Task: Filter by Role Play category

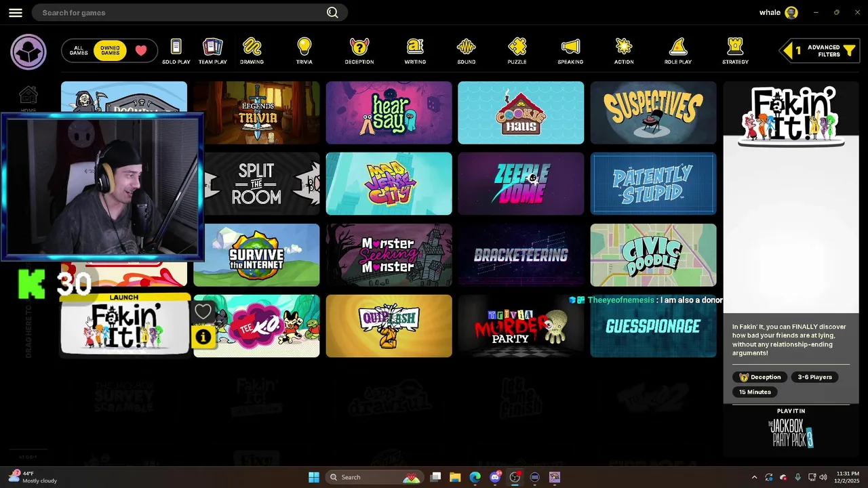Action: (677, 52)
